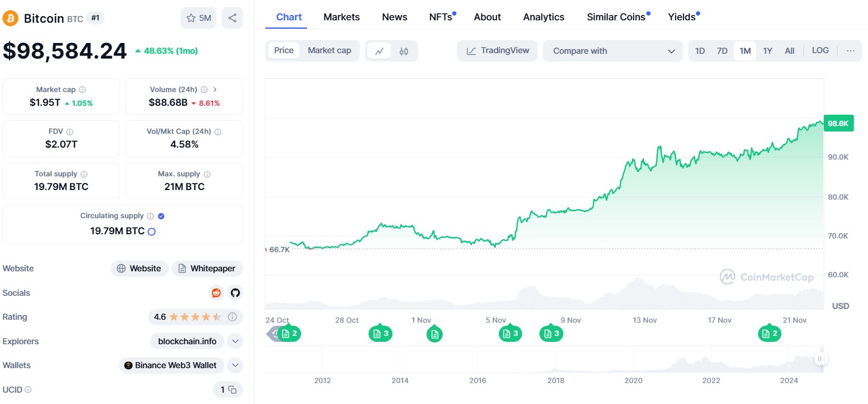
Task: Open the TradingView chart button
Action: (498, 51)
